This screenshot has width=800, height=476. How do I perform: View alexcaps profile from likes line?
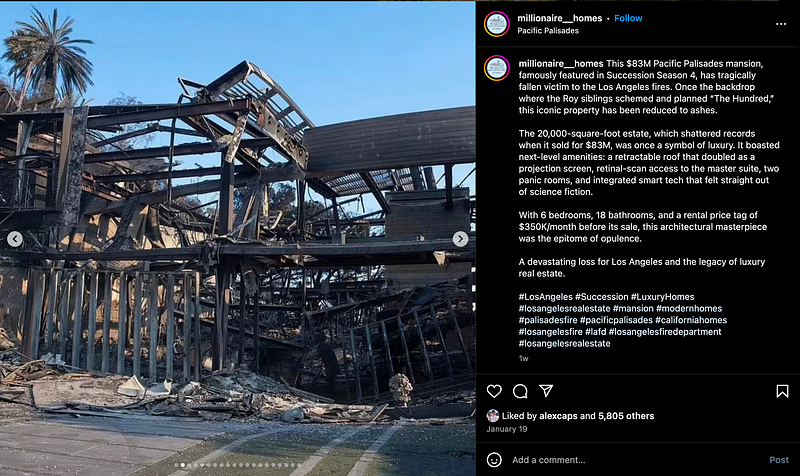tap(558, 416)
